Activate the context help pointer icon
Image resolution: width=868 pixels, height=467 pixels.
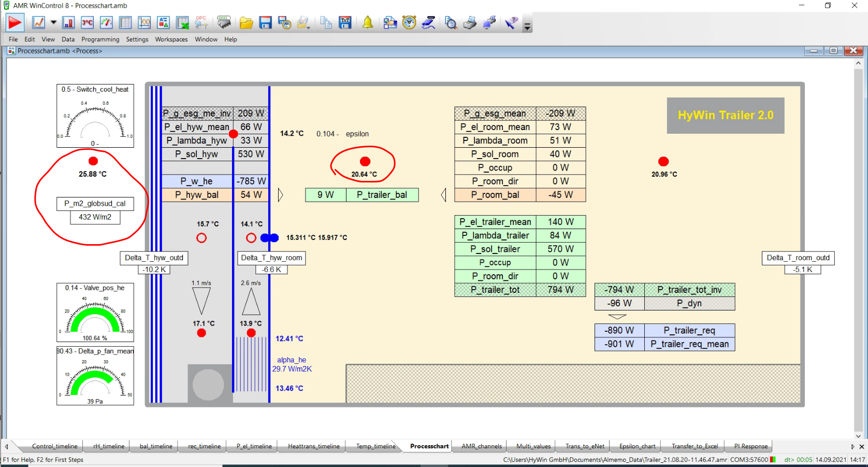tap(511, 22)
